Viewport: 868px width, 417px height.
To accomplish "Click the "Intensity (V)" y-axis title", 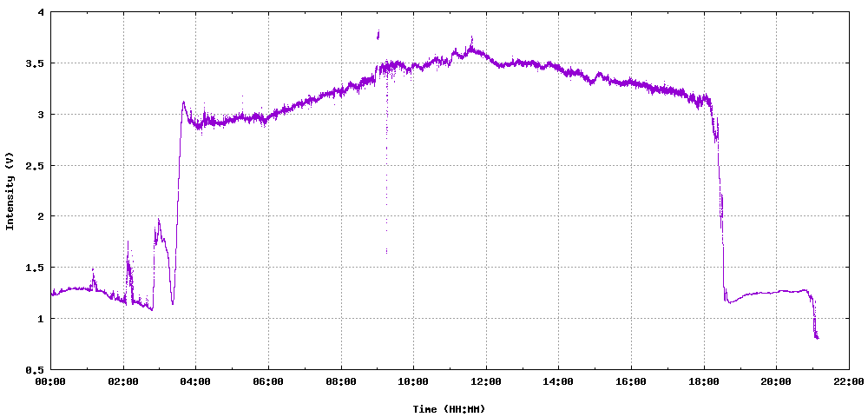I will [x=10, y=191].
